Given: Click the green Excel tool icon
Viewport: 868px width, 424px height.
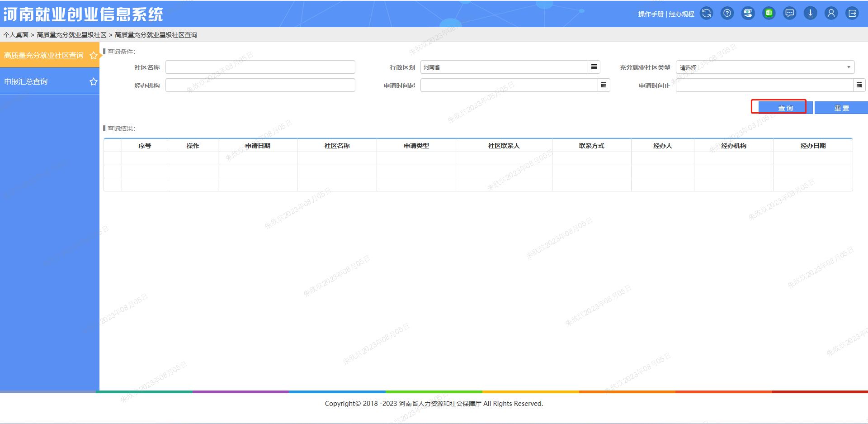Looking at the screenshot, I should click(x=769, y=13).
